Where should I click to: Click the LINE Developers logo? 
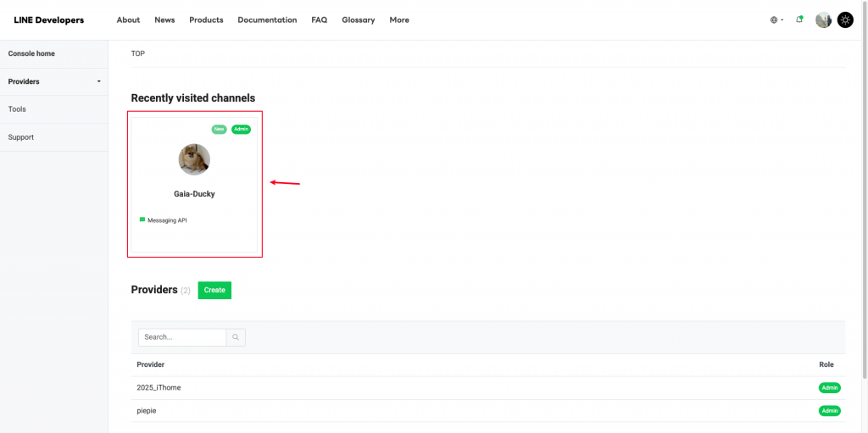coord(48,20)
